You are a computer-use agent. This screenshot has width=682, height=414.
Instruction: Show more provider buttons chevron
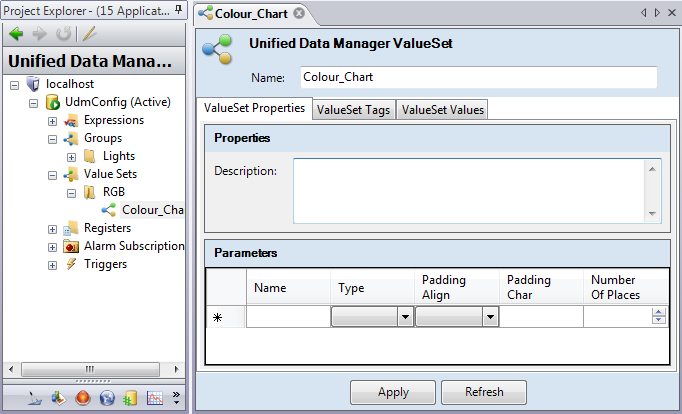pos(176,397)
